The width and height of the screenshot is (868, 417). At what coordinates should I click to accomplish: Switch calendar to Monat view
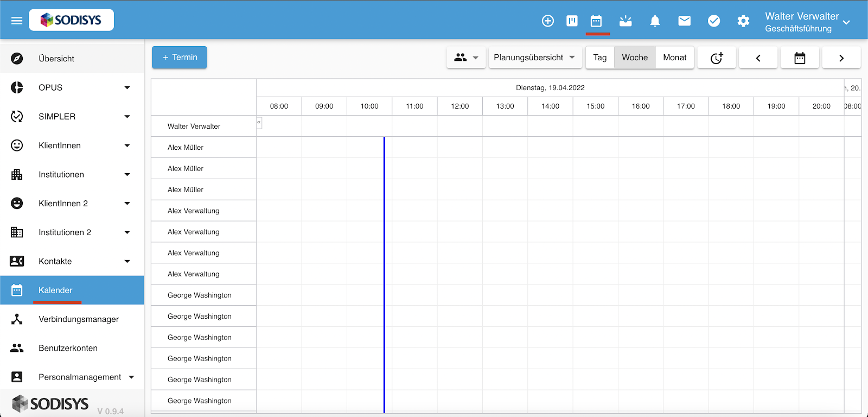675,58
